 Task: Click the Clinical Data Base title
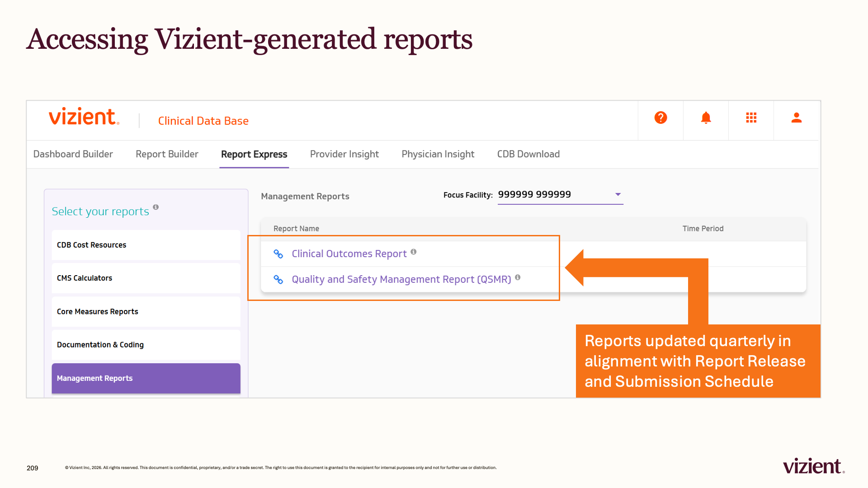[x=203, y=121]
